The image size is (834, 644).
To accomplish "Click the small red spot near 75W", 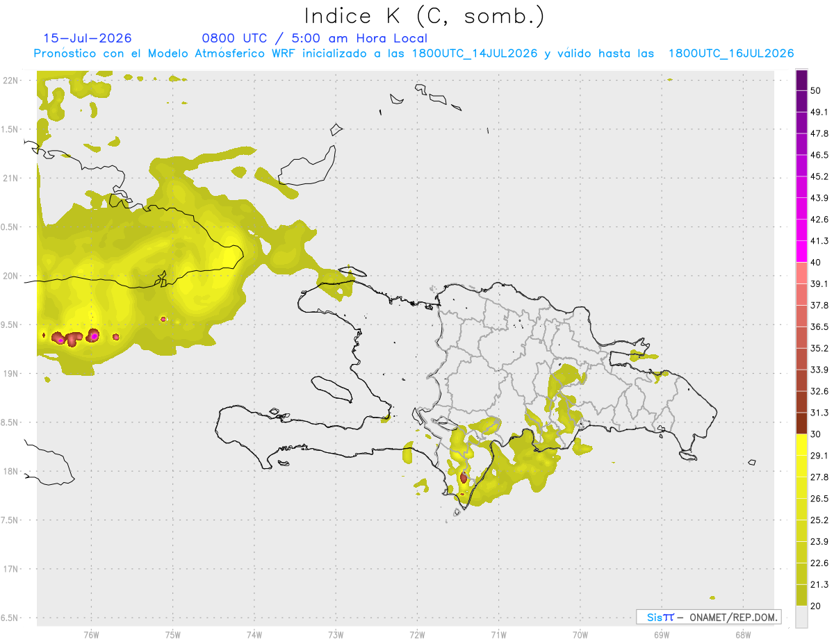I will coord(163,319).
